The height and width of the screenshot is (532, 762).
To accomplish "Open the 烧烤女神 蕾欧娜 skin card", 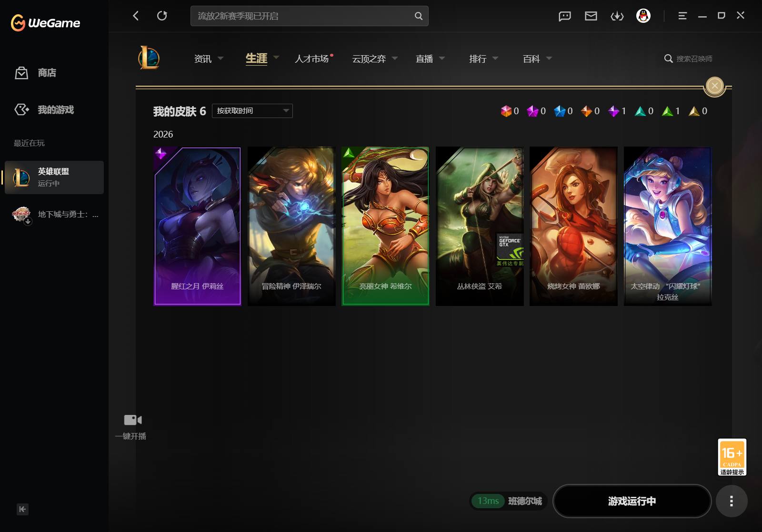I will (573, 226).
